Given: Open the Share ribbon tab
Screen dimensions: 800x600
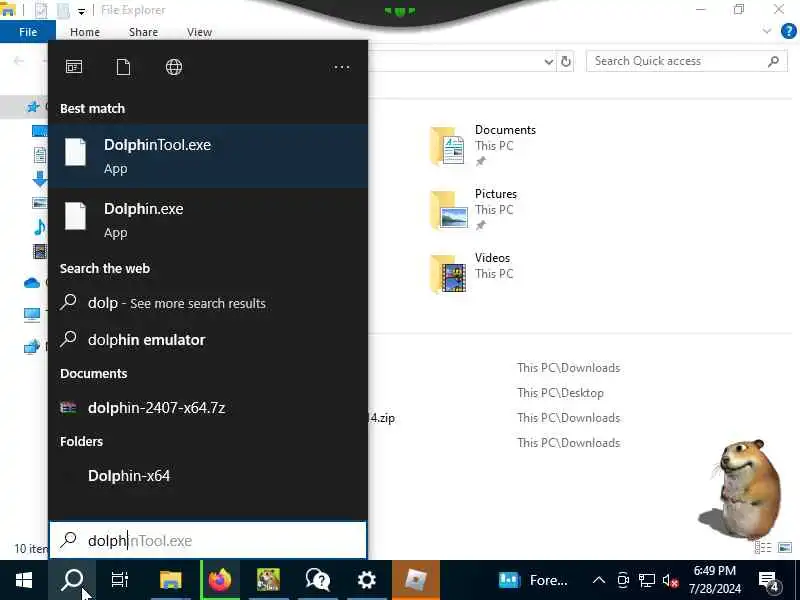Looking at the screenshot, I should coord(143,32).
